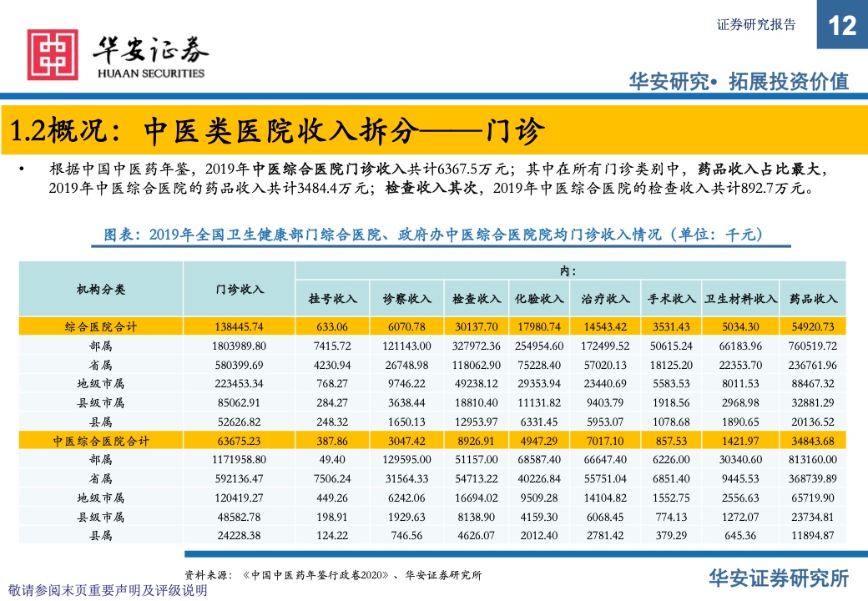This screenshot has height=601, width=868.
Task: Select the 证券研究报告 header text
Action: [x=756, y=24]
